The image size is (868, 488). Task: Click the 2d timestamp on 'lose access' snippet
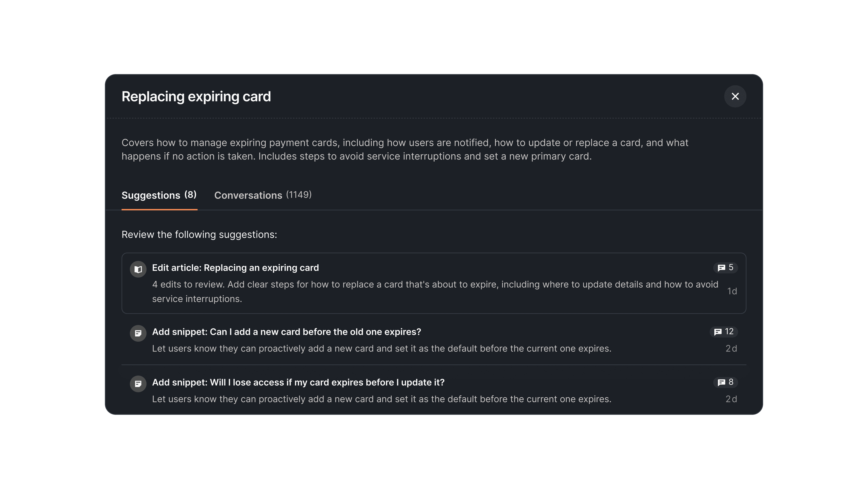pos(731,399)
